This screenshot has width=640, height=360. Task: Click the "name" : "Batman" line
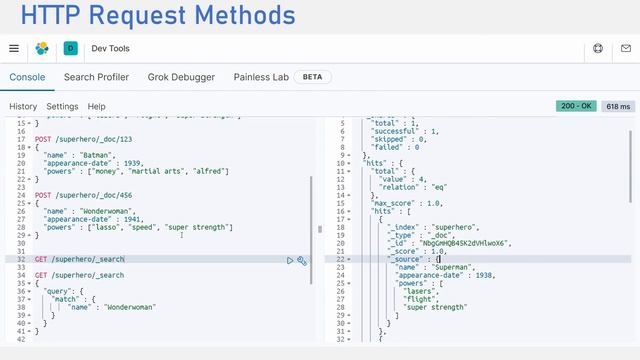pyautogui.click(x=80, y=155)
